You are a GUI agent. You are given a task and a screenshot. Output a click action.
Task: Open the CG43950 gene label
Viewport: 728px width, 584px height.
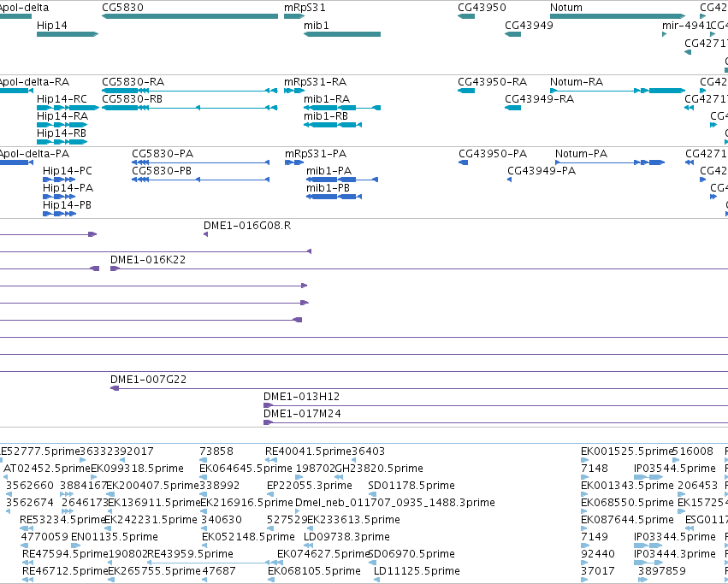pyautogui.click(x=482, y=8)
